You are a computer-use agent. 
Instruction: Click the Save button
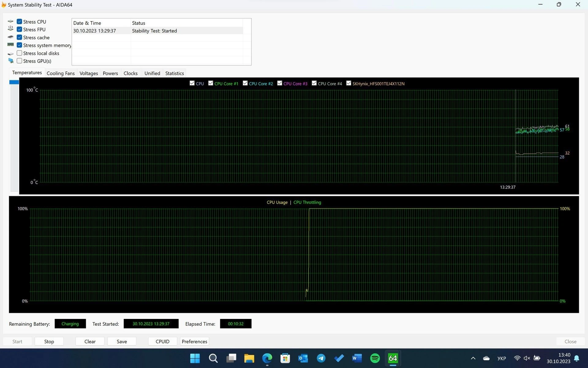point(122,341)
